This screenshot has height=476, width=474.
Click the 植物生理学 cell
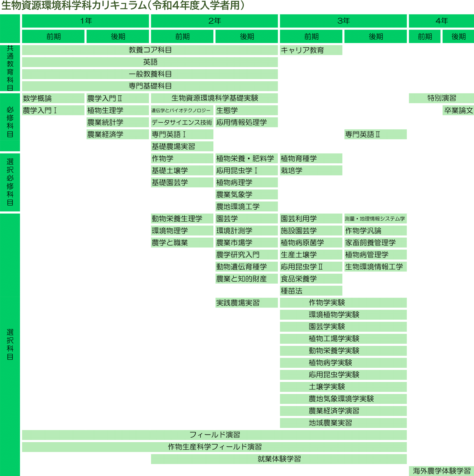[x=118, y=110]
